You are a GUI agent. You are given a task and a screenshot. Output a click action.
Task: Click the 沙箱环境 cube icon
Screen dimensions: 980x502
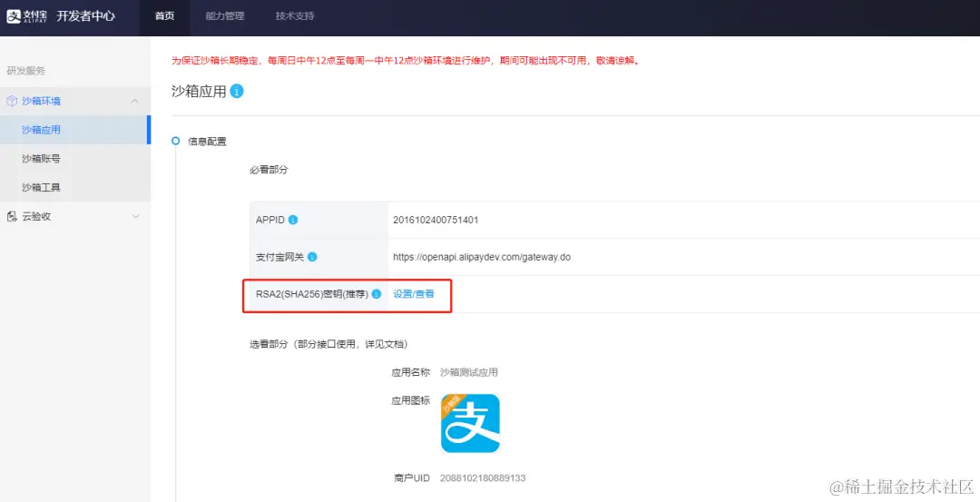[x=12, y=101]
